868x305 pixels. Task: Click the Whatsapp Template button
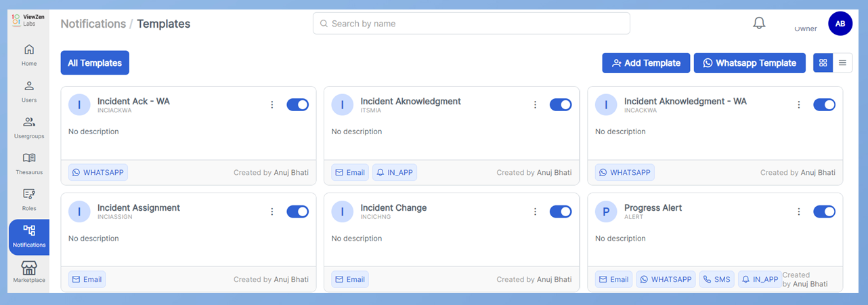[x=750, y=63]
